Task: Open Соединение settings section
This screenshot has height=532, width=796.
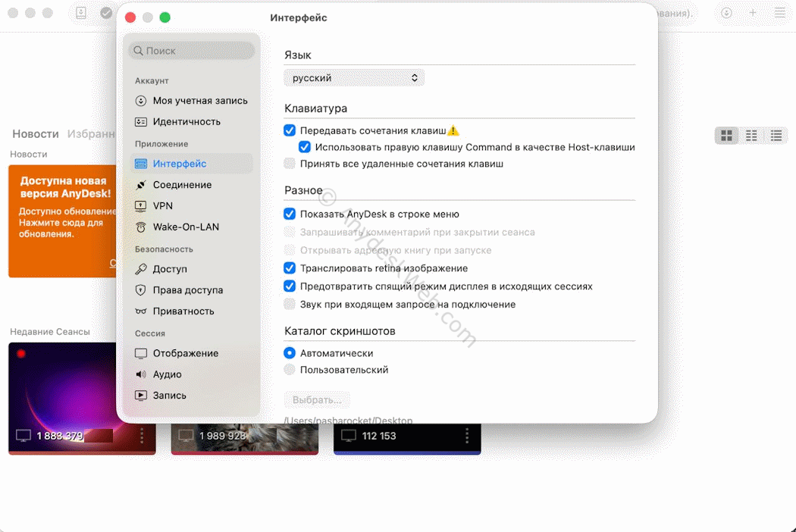Action: point(191,185)
